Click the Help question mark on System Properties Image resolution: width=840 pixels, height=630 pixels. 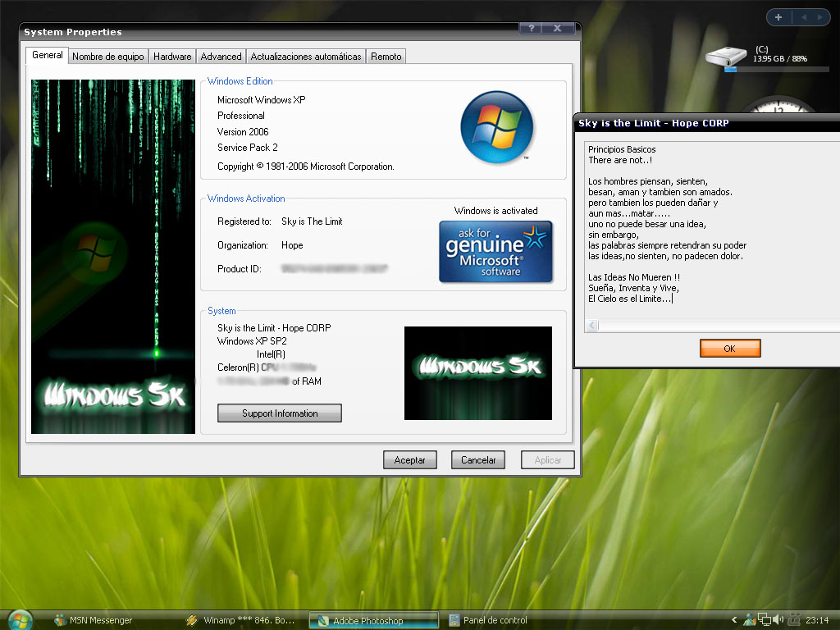[x=530, y=27]
